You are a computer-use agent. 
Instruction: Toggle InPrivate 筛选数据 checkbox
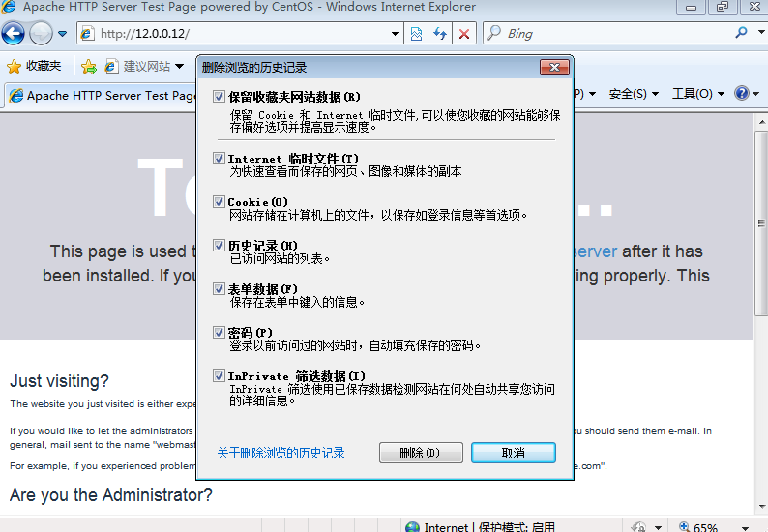[x=219, y=376]
